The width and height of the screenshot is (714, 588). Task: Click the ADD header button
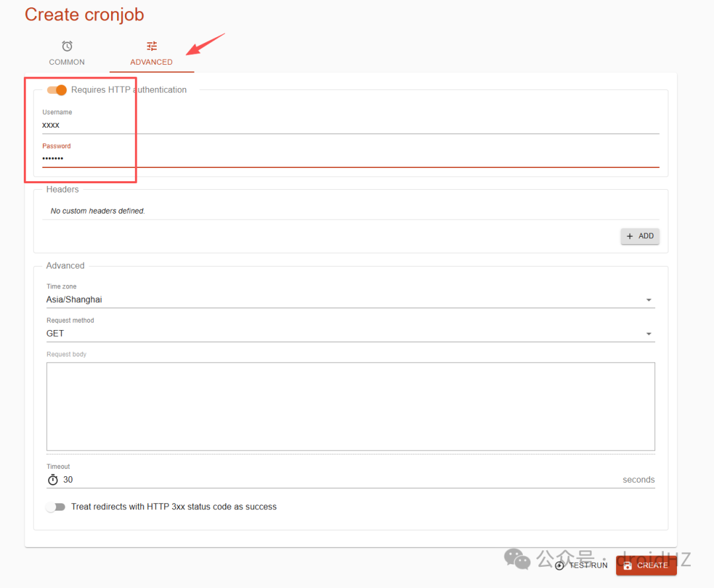[640, 236]
